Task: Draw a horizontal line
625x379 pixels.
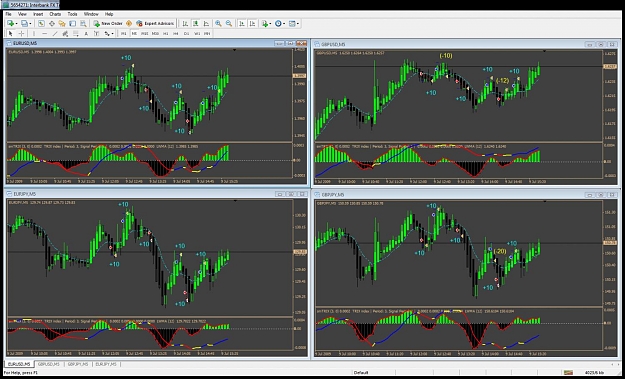Action: (x=44, y=34)
